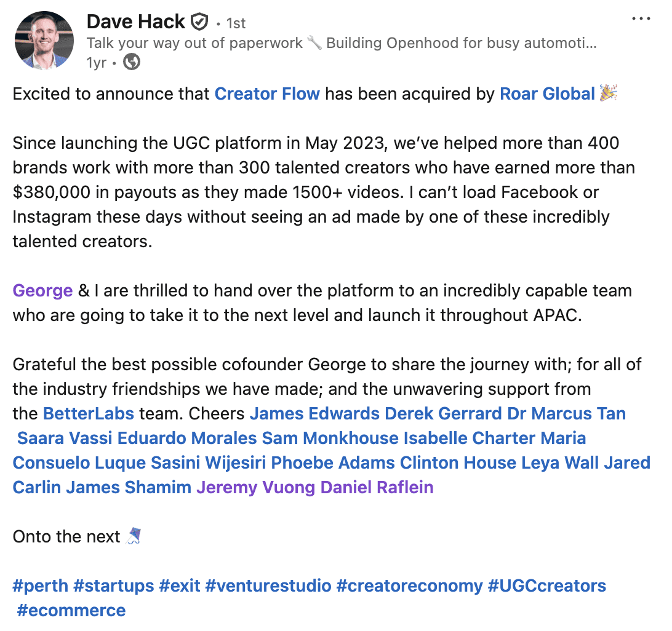Open James Edwards' profile mention

pyautogui.click(x=314, y=414)
